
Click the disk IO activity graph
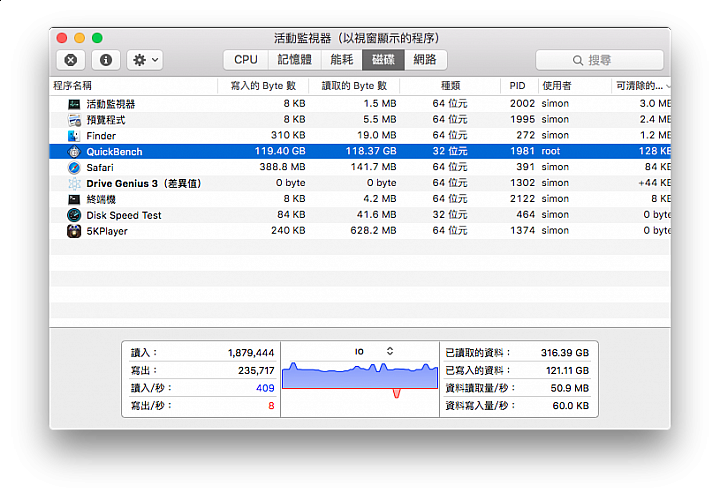coord(360,380)
